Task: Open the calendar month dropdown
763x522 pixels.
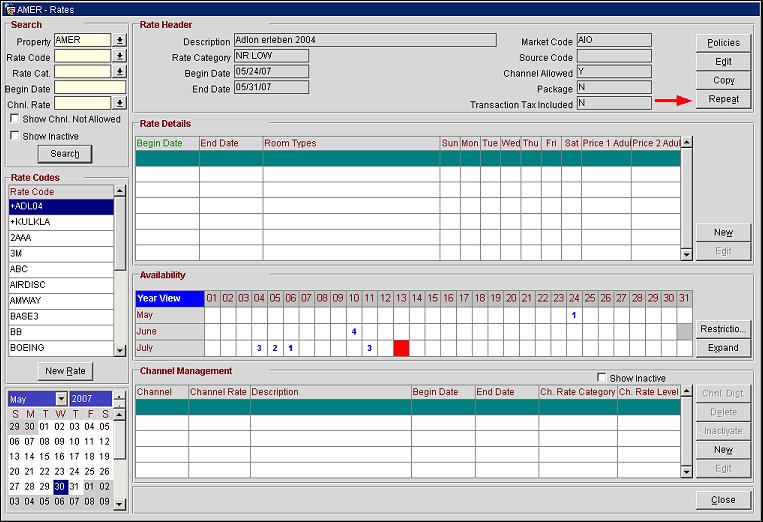Action: tap(60, 399)
